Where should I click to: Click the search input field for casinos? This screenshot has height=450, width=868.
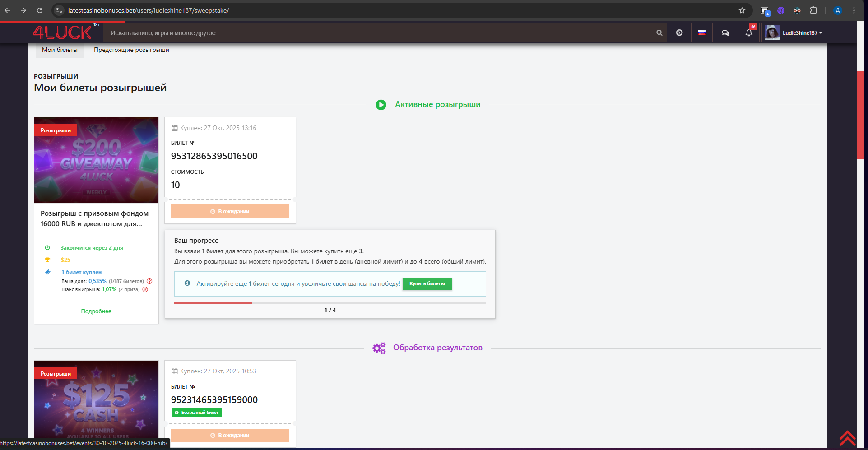[x=379, y=33]
